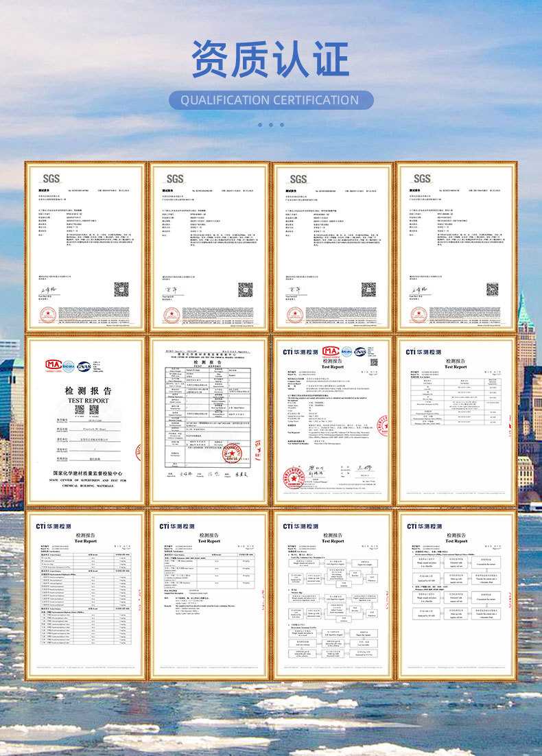
Task: Click red stamp on the tabular test report
Action: coord(232,453)
